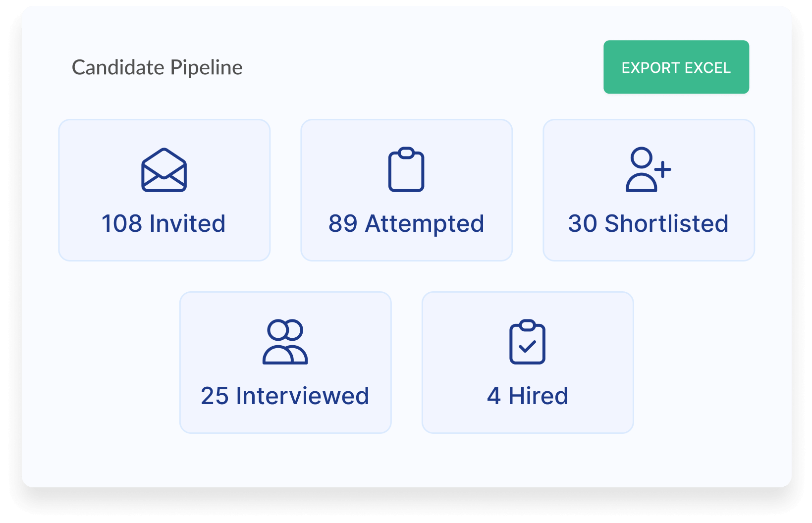Click the 108 Invited label text
Viewport: 812px width, 523px height.
[163, 223]
